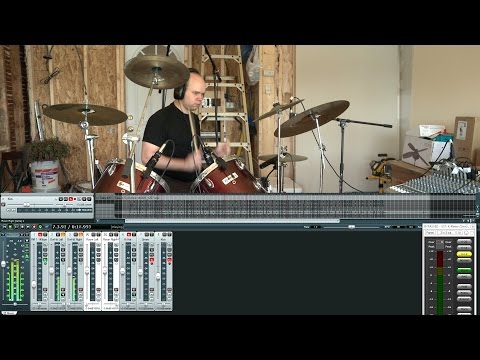Click the Master strip volume fader
The height and width of the screenshot is (360, 480).
pos(3,264)
